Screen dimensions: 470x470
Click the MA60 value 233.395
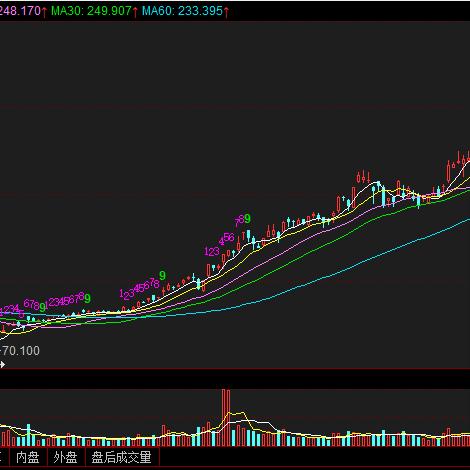coord(200,11)
